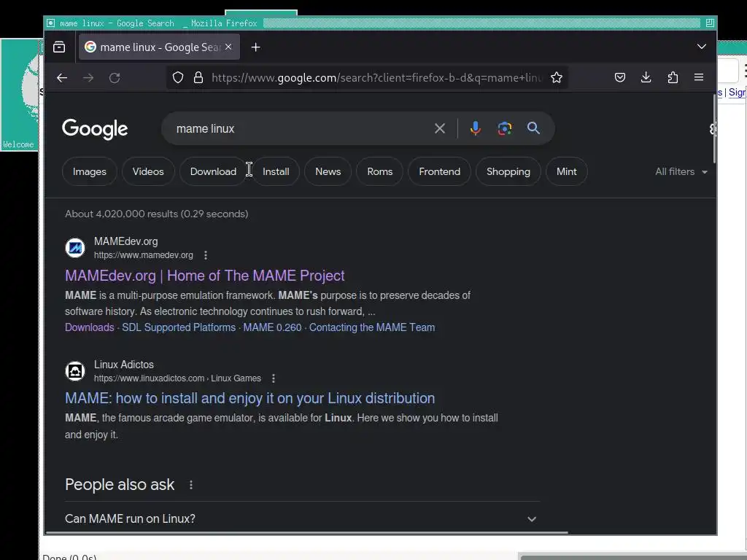Open MAMEdev.org Home of The MAME Project
747x560 pixels.
pos(205,276)
